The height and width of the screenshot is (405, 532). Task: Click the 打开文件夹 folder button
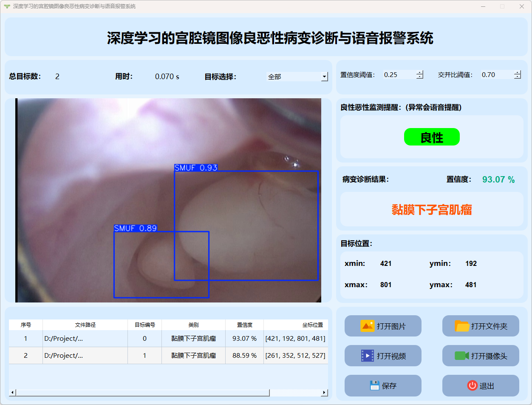coord(481,326)
